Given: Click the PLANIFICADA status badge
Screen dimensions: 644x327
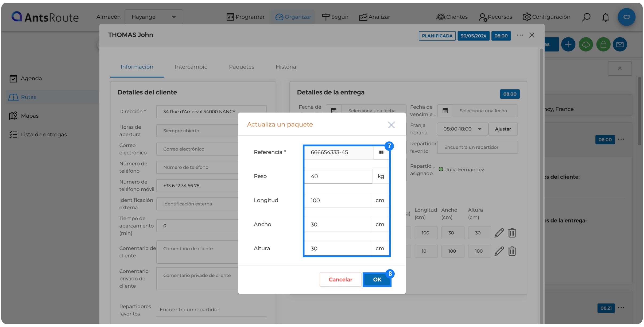Looking at the screenshot, I should coord(437,36).
